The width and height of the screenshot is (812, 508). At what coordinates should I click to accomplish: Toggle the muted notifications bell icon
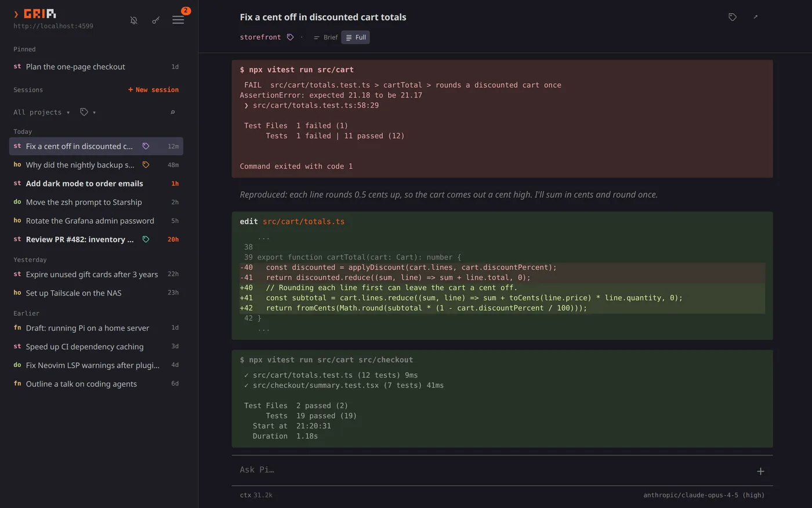133,20
